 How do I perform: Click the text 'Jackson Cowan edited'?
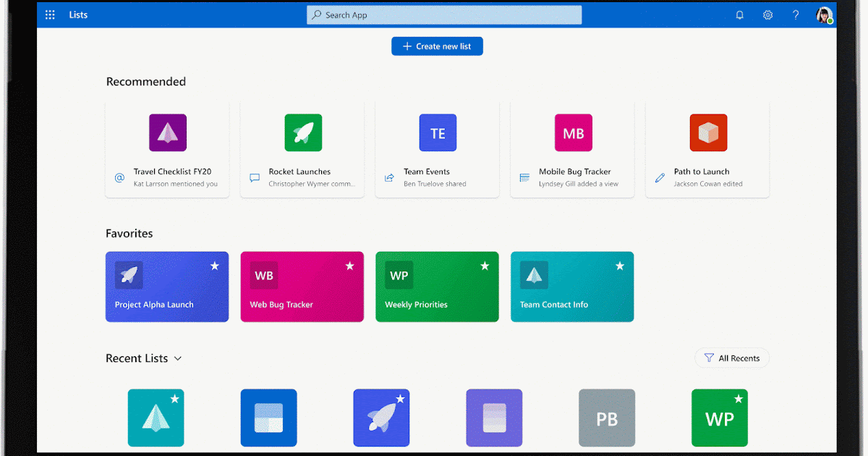tap(708, 184)
